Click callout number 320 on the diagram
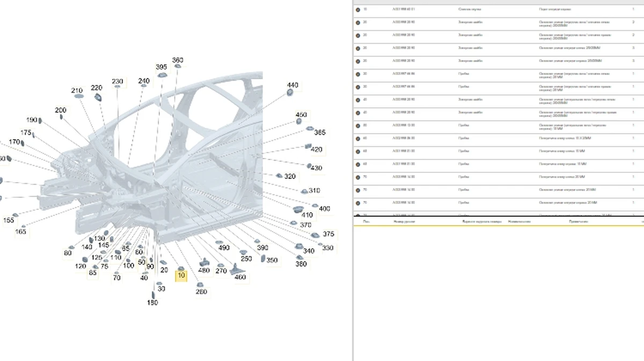644x361 pixels. tap(290, 176)
